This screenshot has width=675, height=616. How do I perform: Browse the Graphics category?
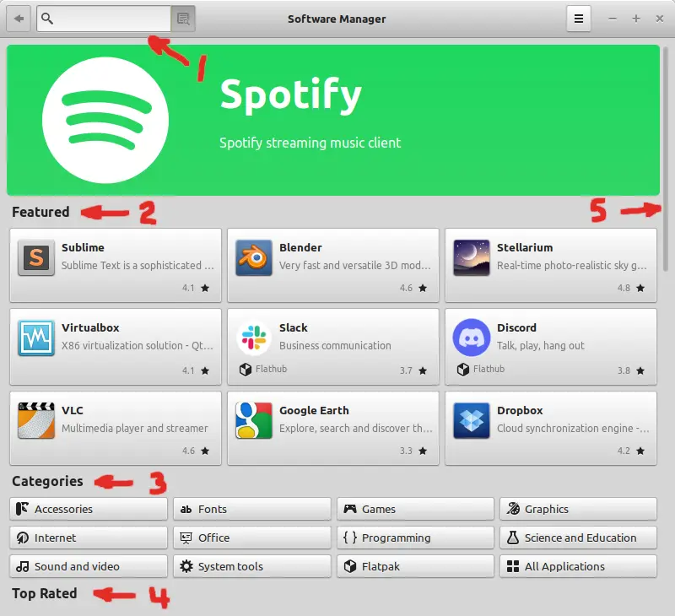579,509
